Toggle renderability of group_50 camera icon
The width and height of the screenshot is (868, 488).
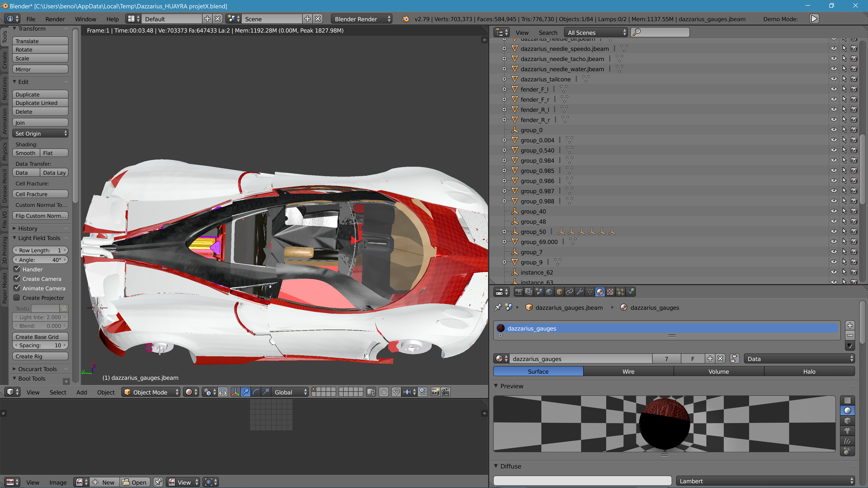click(x=854, y=232)
